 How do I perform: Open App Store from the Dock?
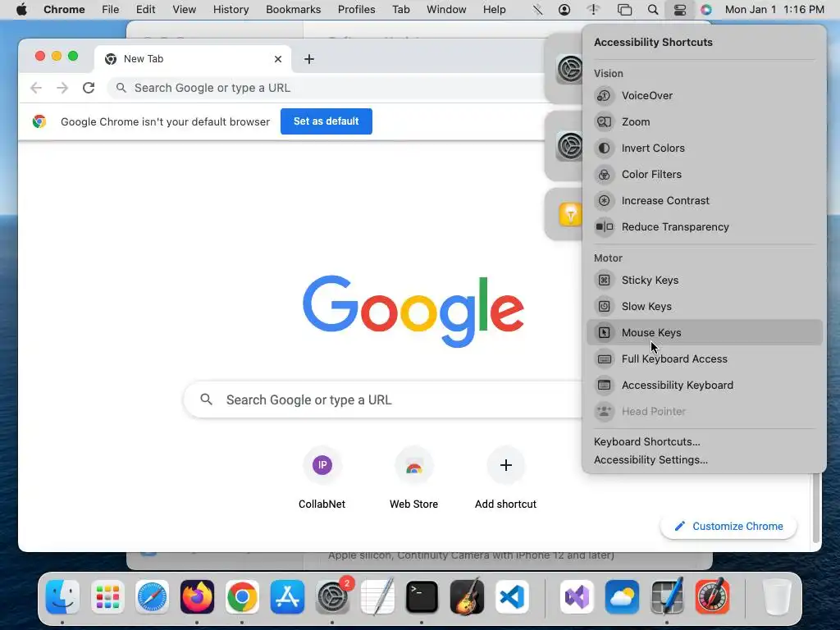point(287,597)
